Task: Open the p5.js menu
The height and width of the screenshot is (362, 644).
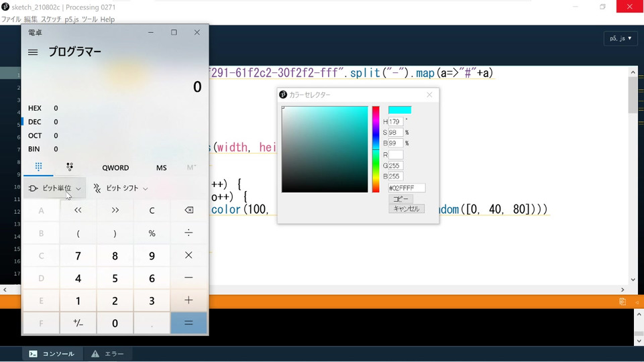Action: pyautogui.click(x=72, y=19)
